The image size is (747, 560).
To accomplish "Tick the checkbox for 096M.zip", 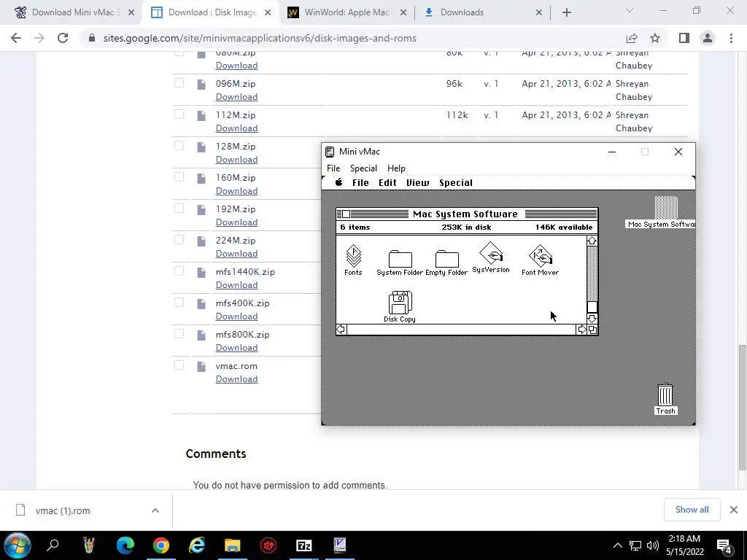I will [179, 83].
